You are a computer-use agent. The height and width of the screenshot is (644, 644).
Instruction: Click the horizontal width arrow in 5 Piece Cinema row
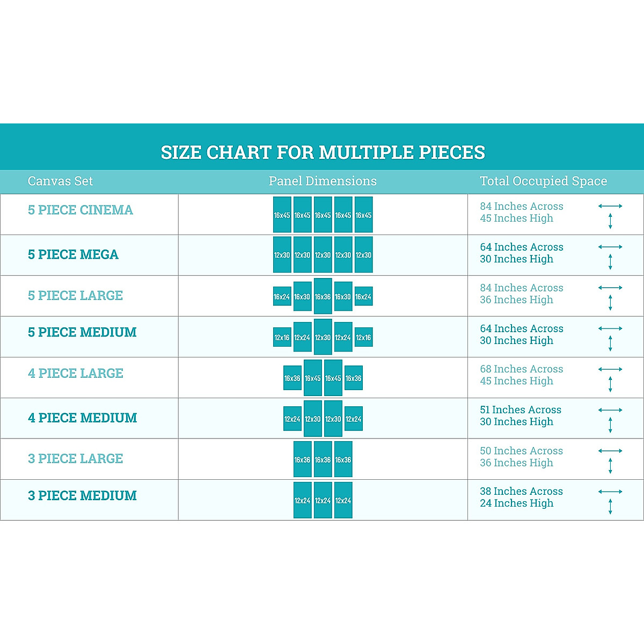point(610,206)
